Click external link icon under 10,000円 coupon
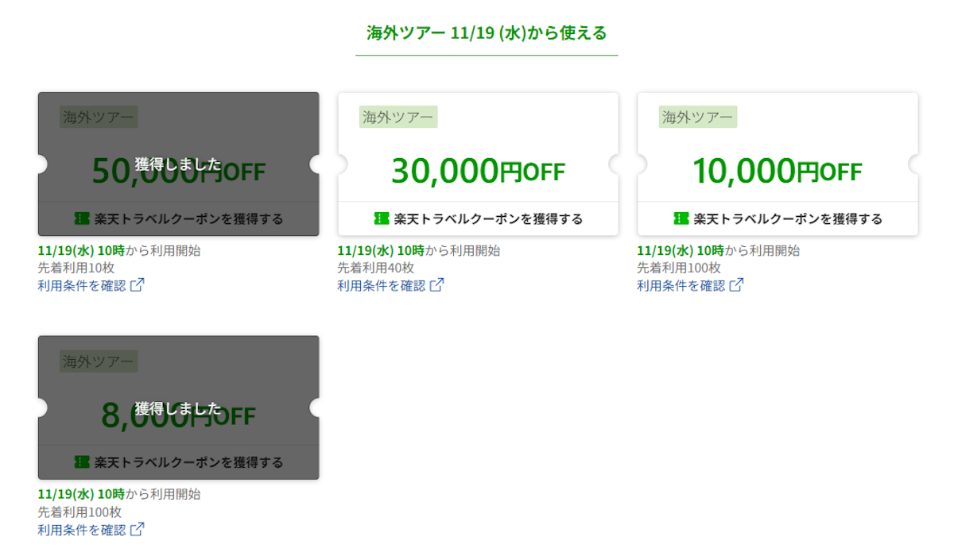This screenshot has height=560, width=954. click(736, 285)
